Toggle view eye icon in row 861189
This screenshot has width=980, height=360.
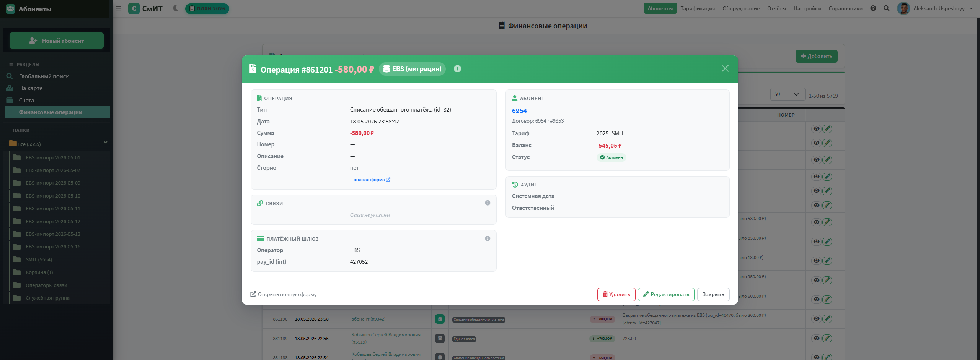(x=817, y=338)
